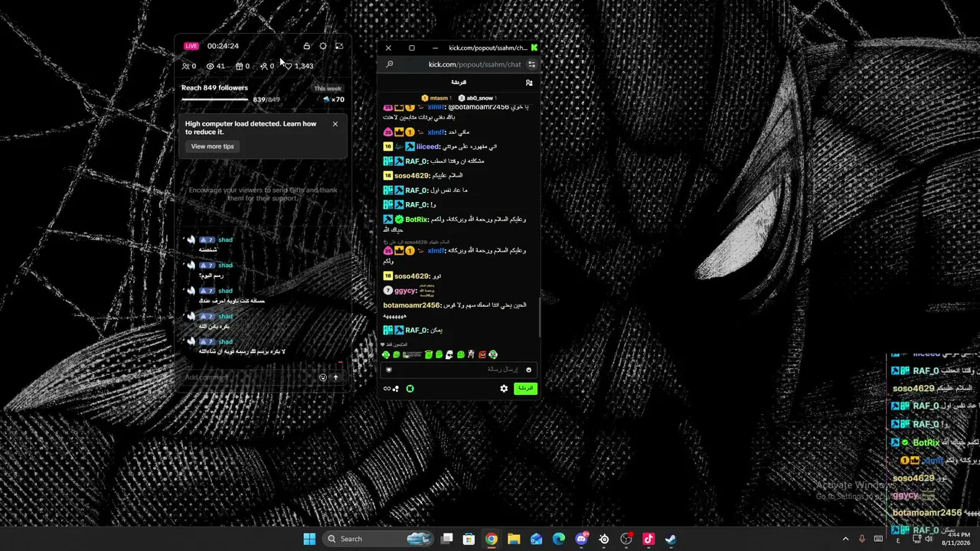
Task: Open Kick chat settings gear
Action: [x=504, y=389]
